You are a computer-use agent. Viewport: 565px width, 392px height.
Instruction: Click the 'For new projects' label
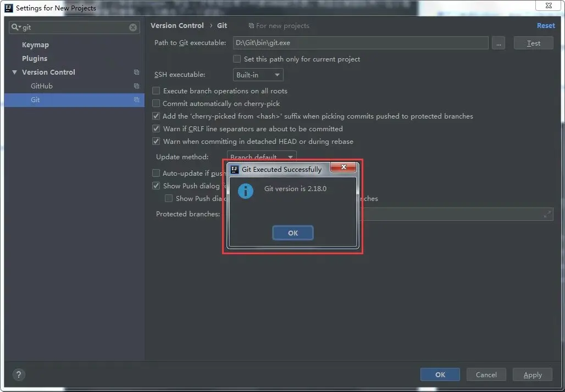[x=282, y=26]
